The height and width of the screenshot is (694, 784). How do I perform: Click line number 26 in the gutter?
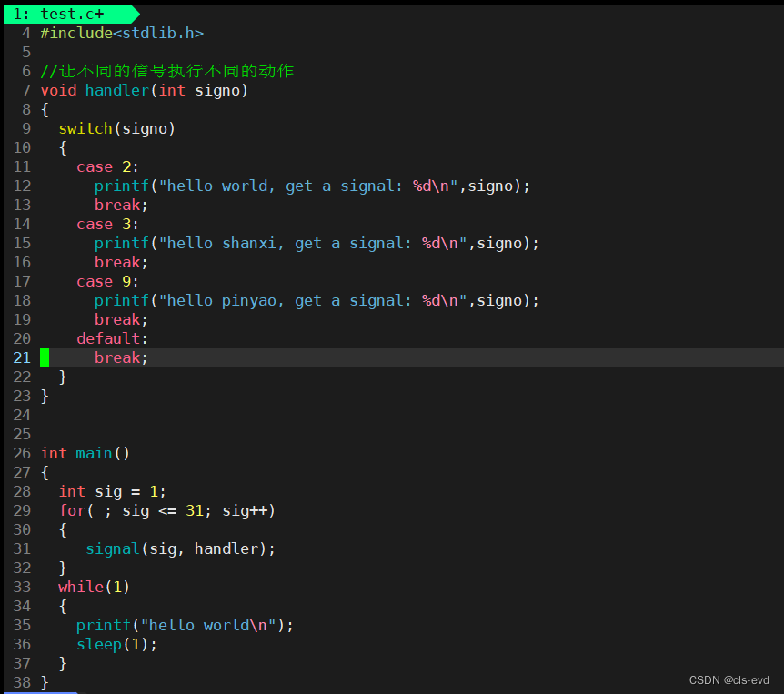(x=22, y=454)
